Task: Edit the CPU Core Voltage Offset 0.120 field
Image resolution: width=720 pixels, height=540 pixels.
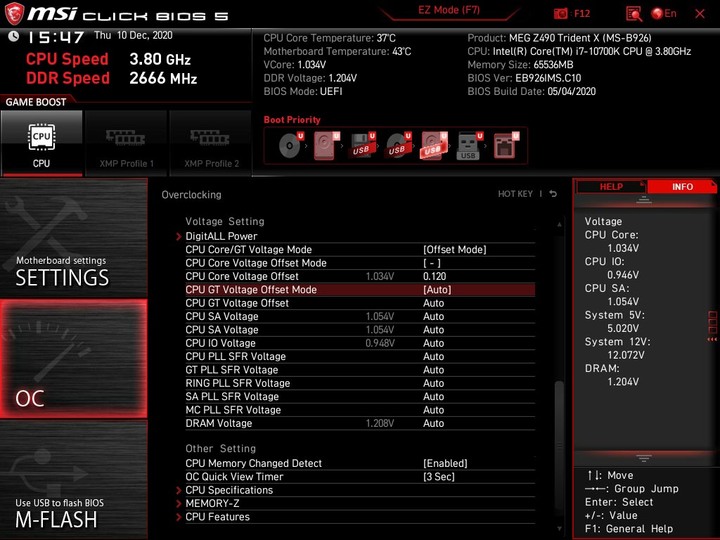Action: (434, 276)
